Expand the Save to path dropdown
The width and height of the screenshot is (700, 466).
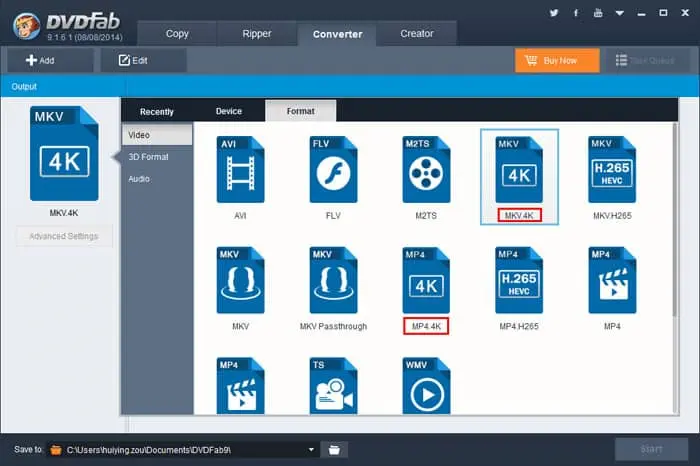tap(312, 450)
